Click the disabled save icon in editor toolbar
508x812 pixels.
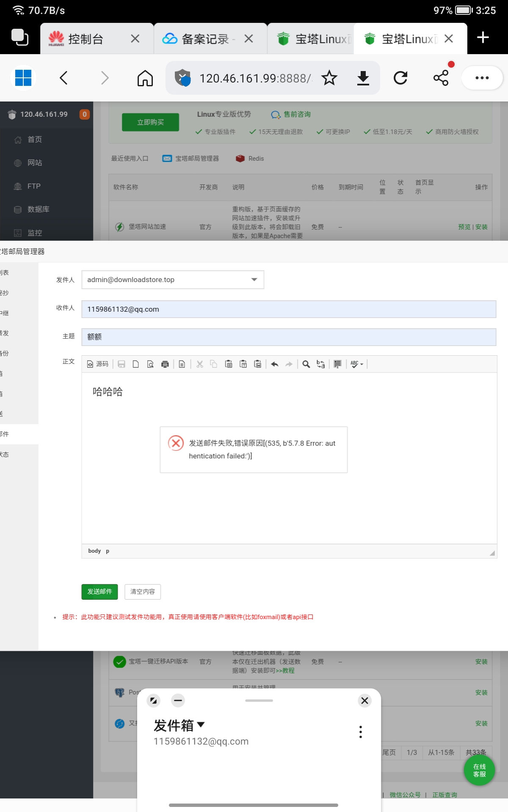click(x=121, y=364)
